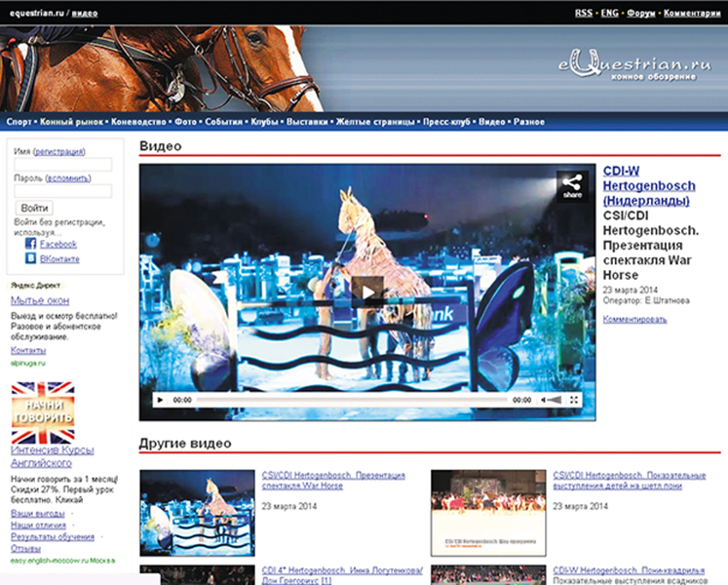Open the Фото menu item
The width and height of the screenshot is (728, 585).
(x=186, y=122)
